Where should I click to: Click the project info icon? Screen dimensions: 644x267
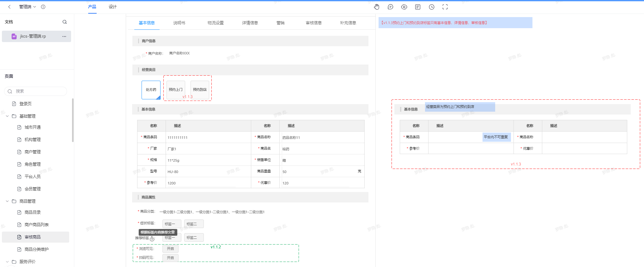click(43, 7)
